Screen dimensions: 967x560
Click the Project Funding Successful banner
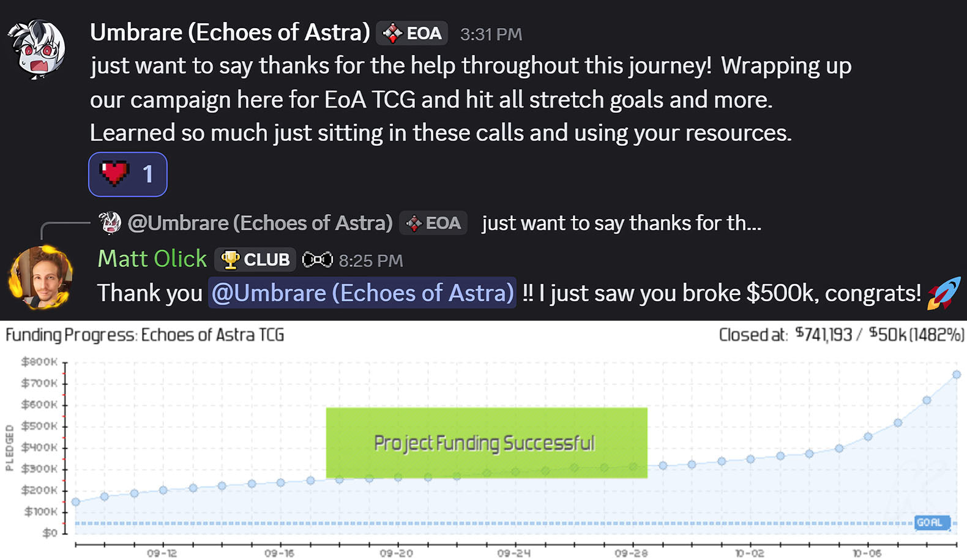pyautogui.click(x=486, y=442)
